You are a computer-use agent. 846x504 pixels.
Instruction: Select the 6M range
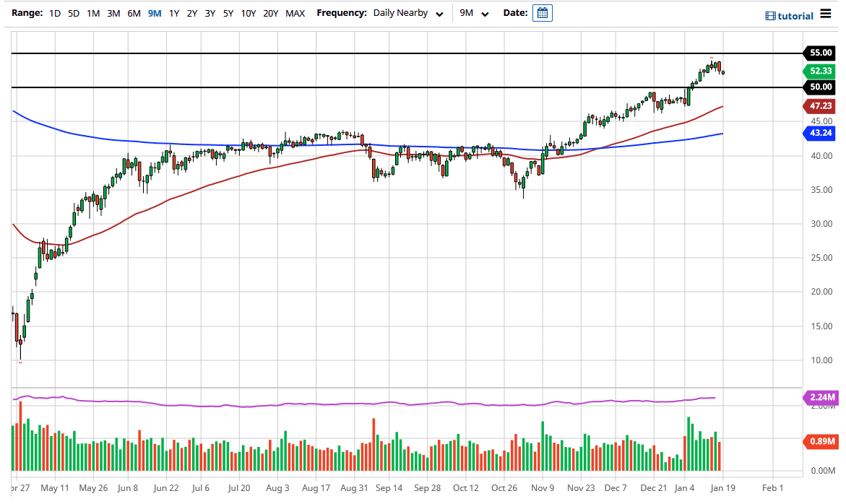tap(132, 13)
